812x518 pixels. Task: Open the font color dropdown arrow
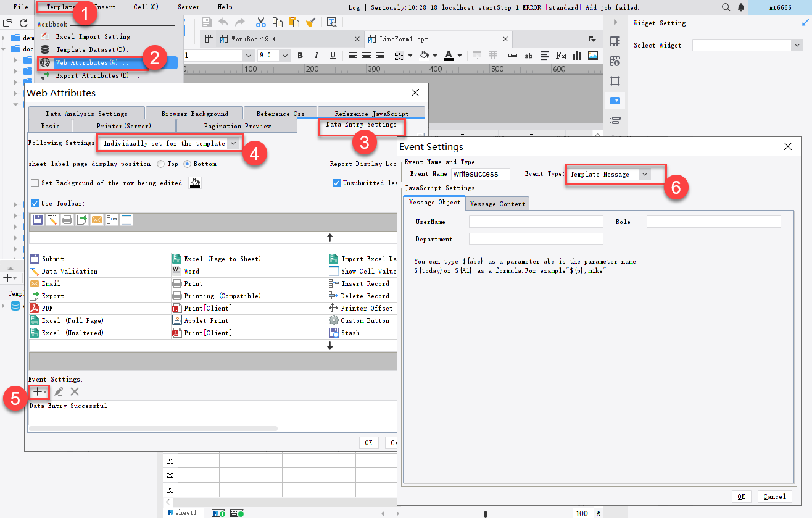(459, 56)
